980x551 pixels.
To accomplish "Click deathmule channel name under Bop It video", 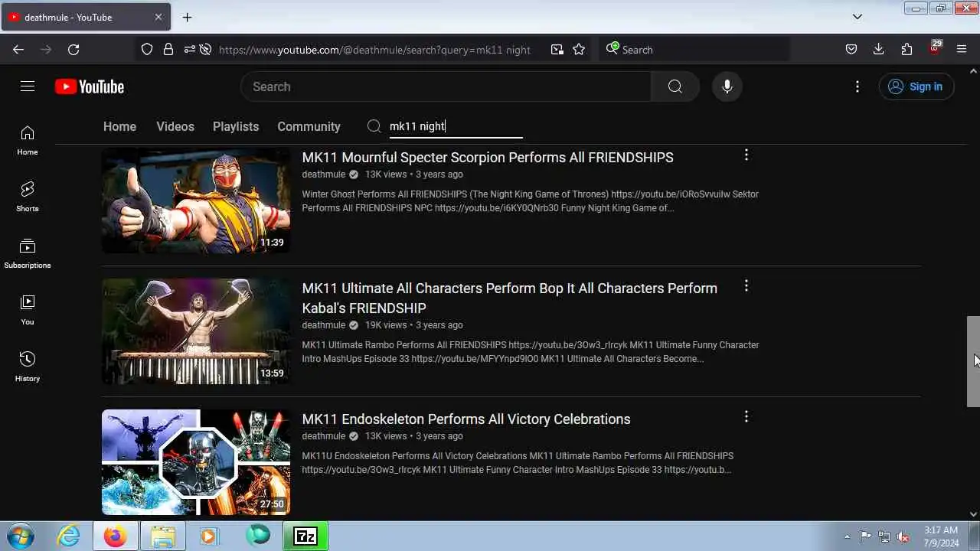I will pyautogui.click(x=324, y=325).
